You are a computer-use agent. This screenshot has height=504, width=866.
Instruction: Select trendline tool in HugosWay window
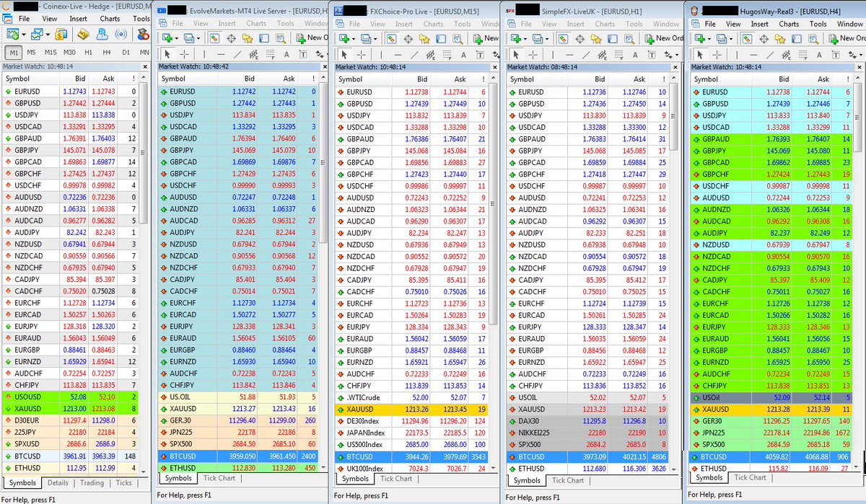coord(770,54)
